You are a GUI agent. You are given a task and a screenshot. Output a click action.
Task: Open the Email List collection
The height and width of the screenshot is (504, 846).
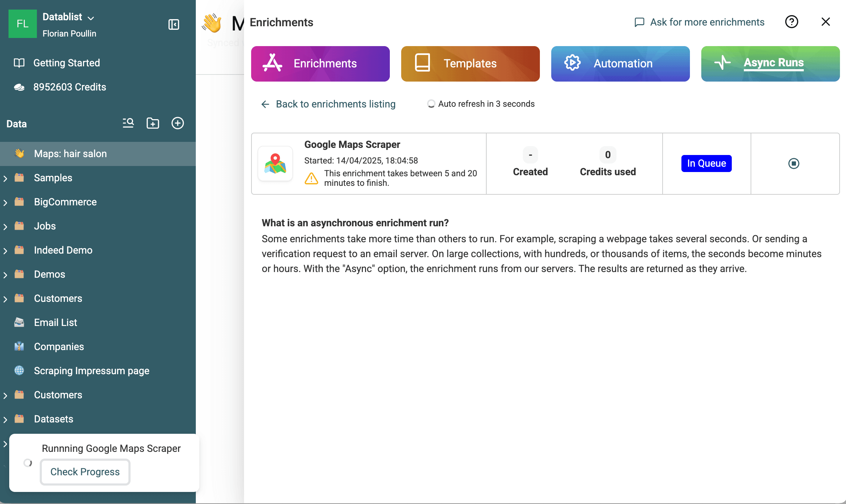[55, 322]
